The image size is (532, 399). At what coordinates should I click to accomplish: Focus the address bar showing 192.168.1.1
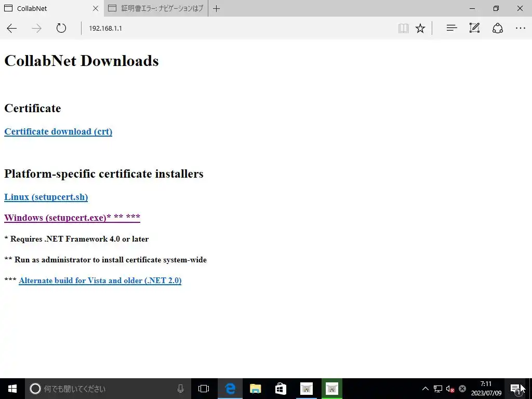(x=237, y=28)
